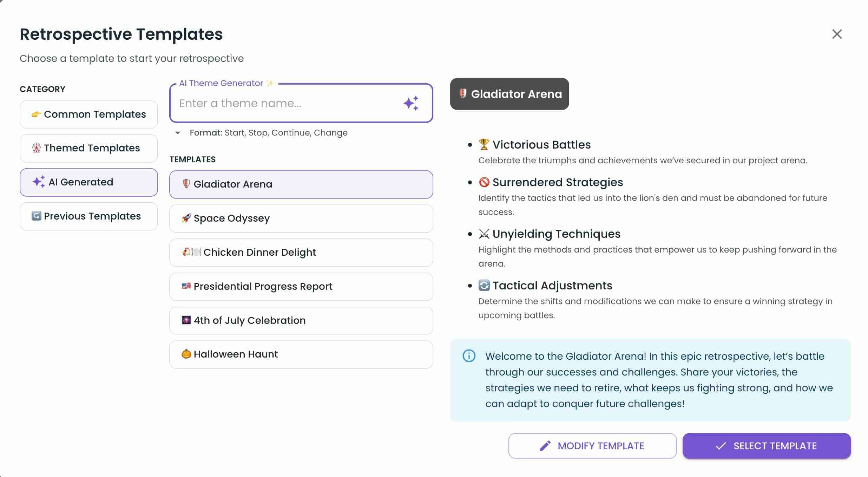The image size is (868, 477).
Task: Click the trophy icon beside Victorious Battles
Action: (x=484, y=144)
